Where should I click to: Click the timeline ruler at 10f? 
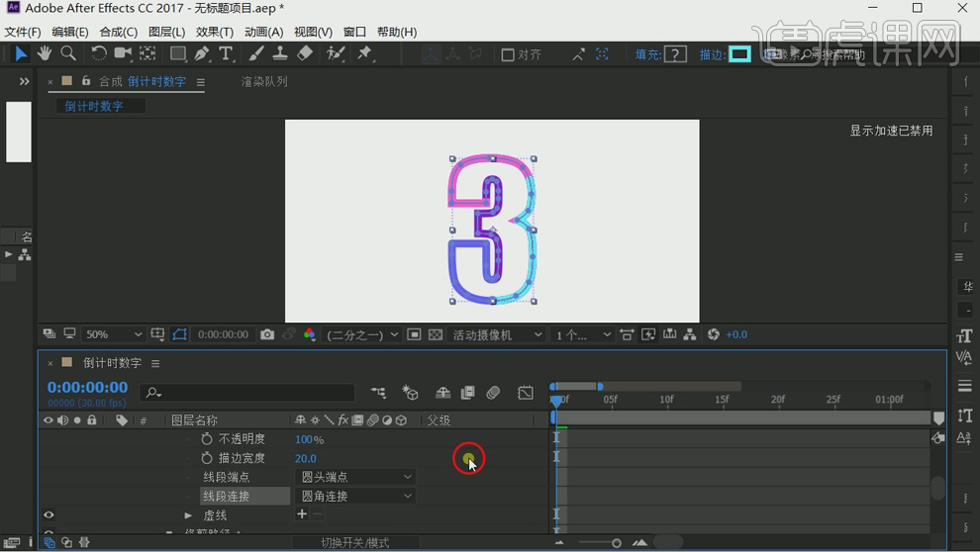666,400
